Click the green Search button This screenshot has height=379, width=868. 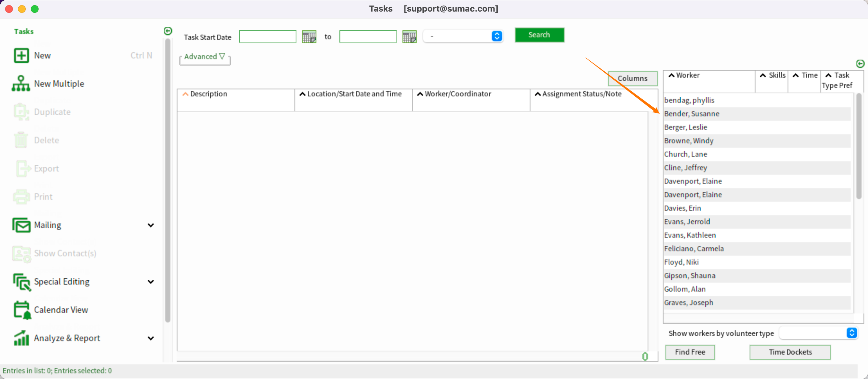point(539,35)
